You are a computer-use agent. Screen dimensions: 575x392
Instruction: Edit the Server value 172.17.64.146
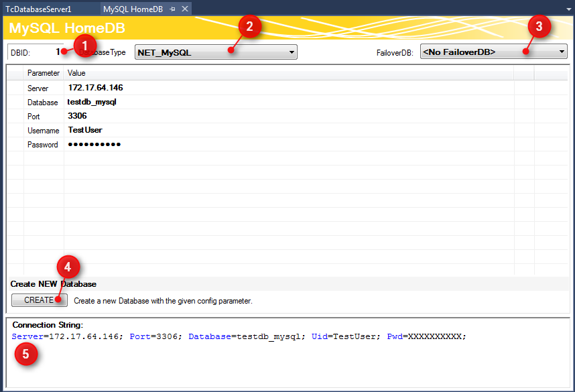coord(95,88)
